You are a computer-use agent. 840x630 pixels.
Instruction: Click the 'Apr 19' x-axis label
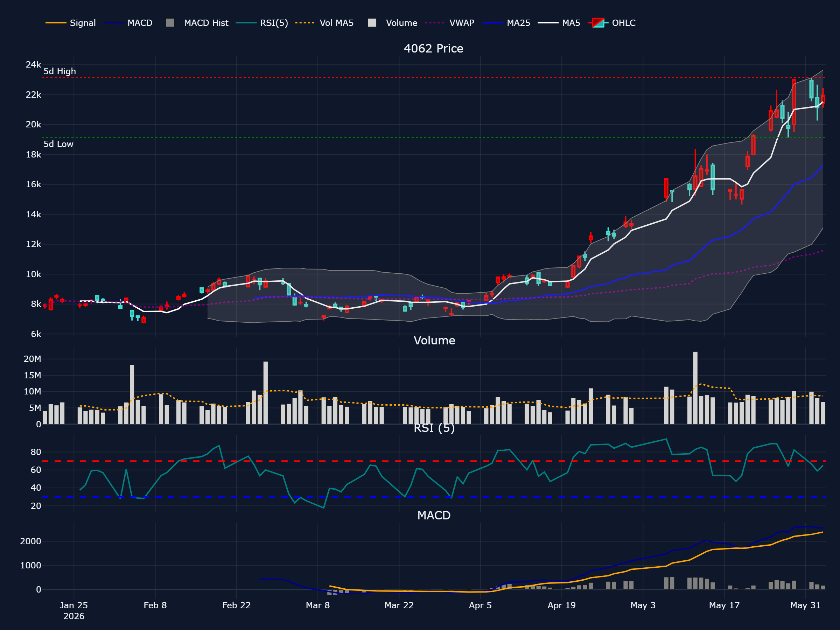(561, 605)
